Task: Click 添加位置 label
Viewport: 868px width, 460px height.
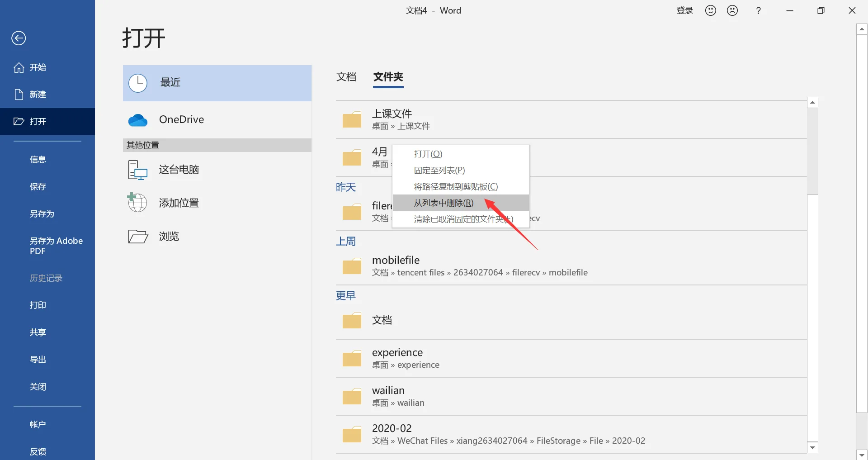Action: coord(179,203)
